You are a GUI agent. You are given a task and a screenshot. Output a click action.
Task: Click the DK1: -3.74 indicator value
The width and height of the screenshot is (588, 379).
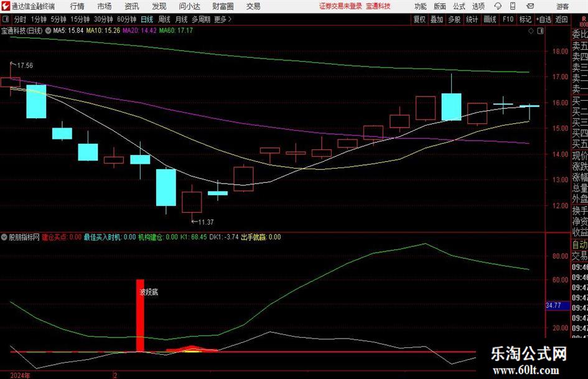click(224, 237)
